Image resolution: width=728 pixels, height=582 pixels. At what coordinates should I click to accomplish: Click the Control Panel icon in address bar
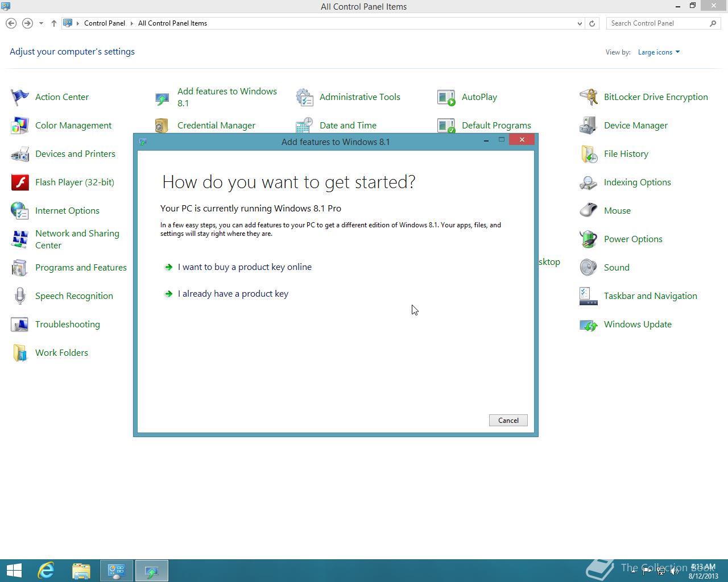(x=68, y=23)
